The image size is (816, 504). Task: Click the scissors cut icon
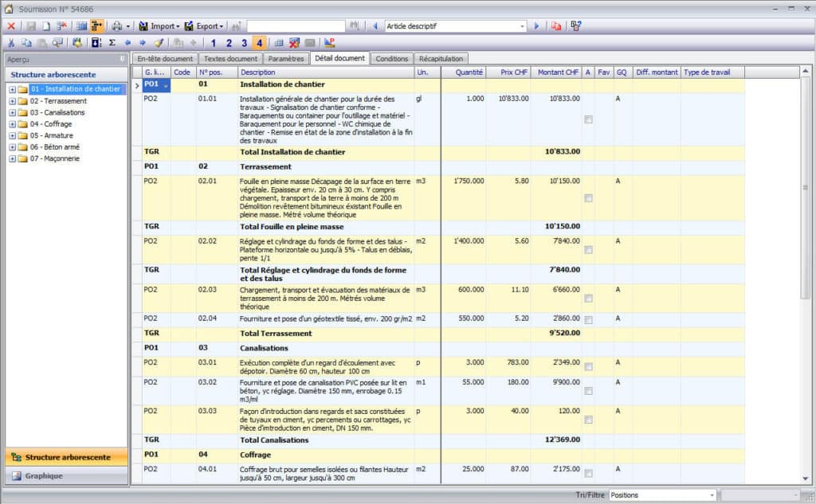[11, 43]
